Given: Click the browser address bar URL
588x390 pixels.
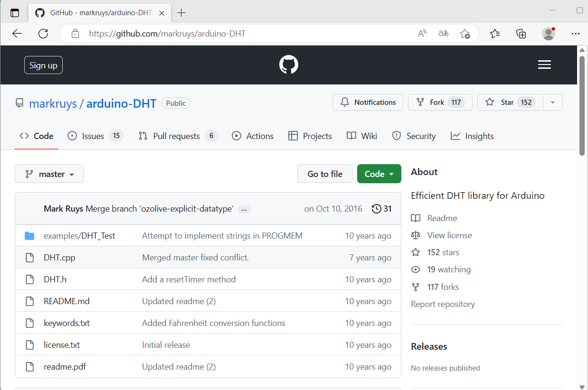Looking at the screenshot, I should pos(167,34).
